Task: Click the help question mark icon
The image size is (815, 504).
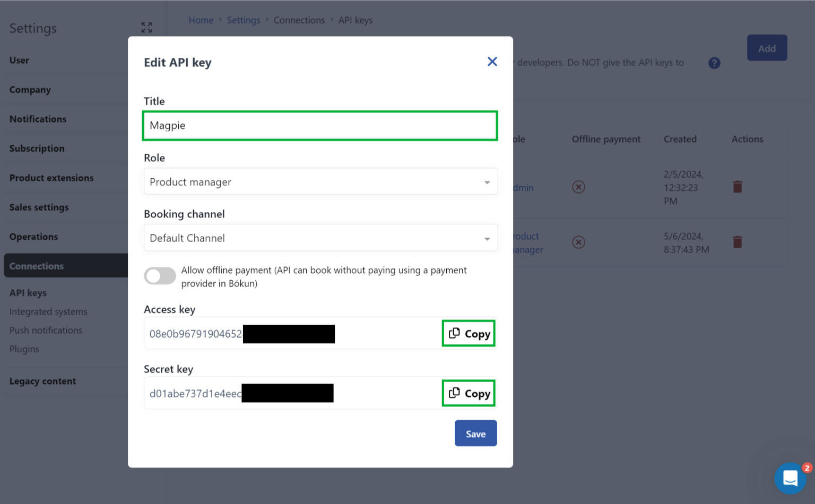Action: (x=714, y=63)
